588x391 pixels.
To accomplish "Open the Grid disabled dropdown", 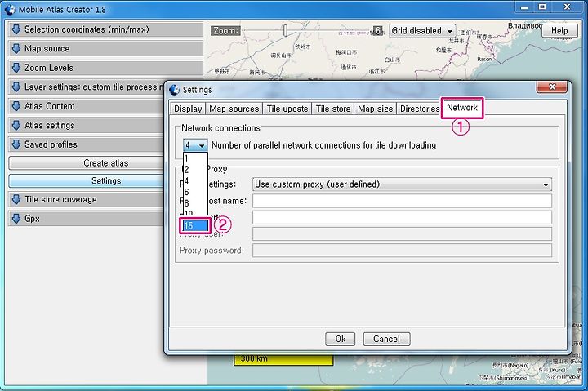I will tap(422, 31).
